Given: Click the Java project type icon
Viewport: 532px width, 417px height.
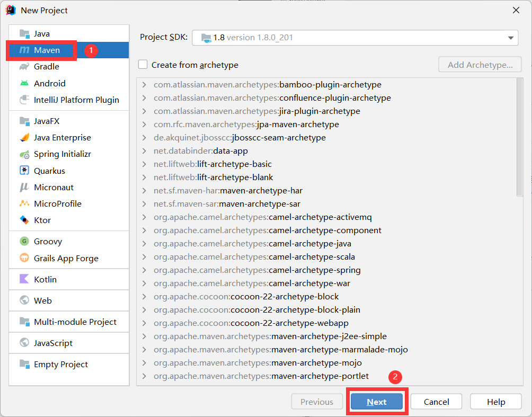Looking at the screenshot, I should [24, 33].
